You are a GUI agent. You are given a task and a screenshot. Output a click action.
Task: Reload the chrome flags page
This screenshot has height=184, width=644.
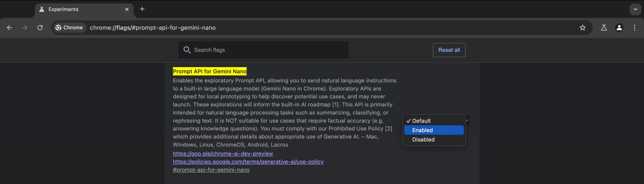(40, 28)
